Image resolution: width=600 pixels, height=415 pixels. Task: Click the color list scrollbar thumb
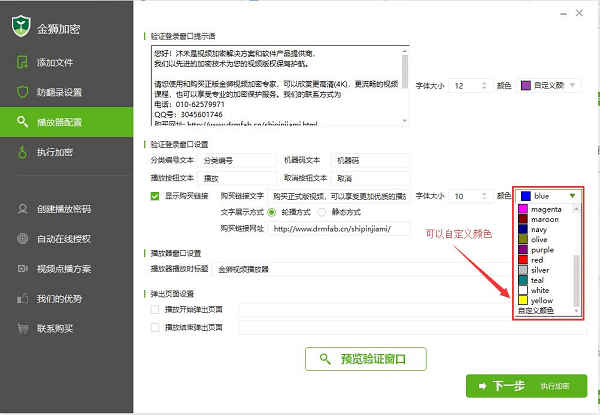click(576, 280)
